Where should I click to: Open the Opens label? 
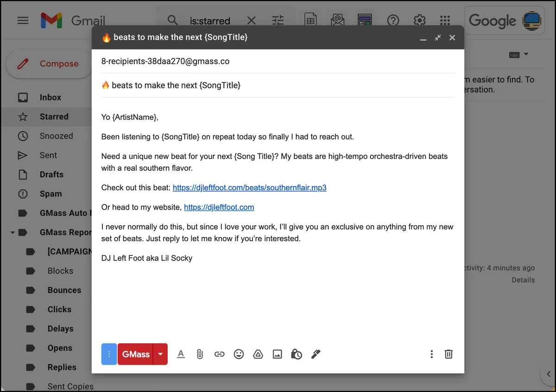point(60,348)
